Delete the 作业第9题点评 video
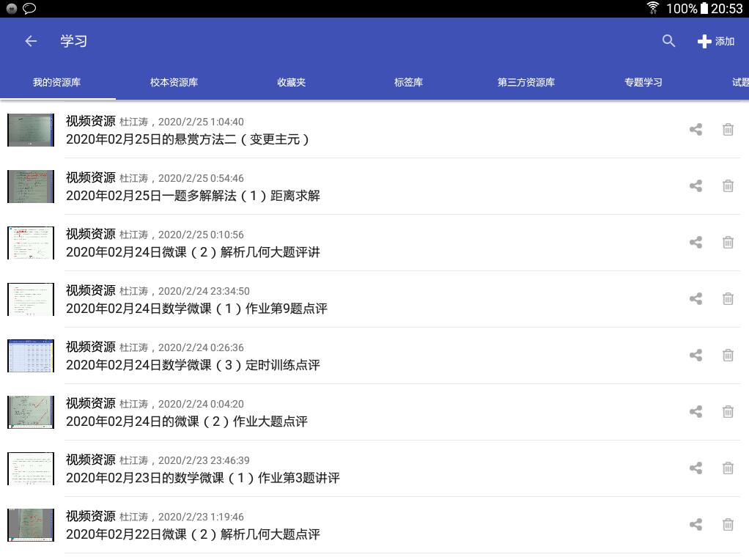Viewport: 749px width, 560px height. pos(728,299)
